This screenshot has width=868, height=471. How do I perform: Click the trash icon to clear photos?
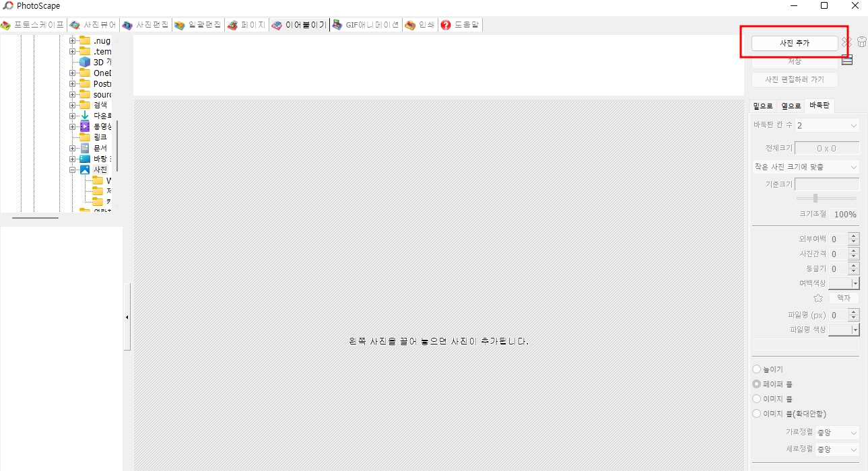coord(862,41)
